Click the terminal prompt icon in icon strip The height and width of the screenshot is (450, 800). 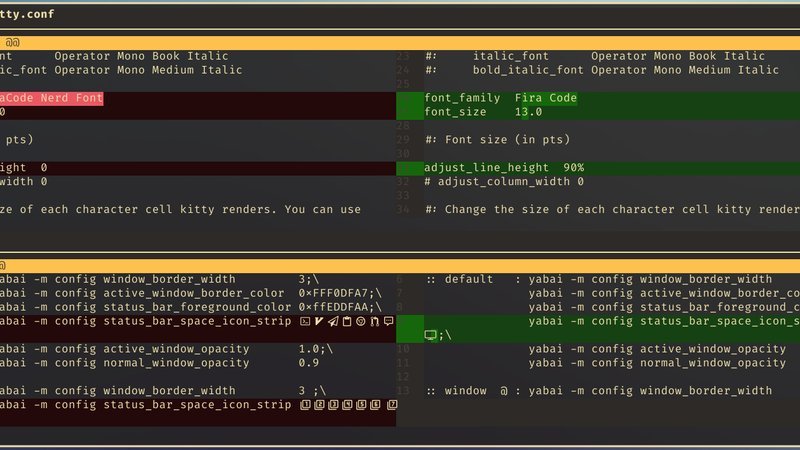click(x=305, y=321)
